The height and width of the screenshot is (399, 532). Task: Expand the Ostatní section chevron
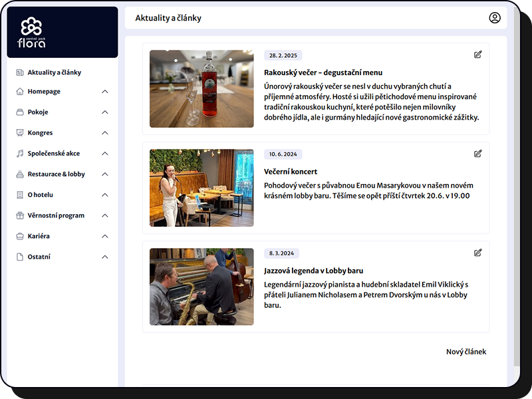104,257
